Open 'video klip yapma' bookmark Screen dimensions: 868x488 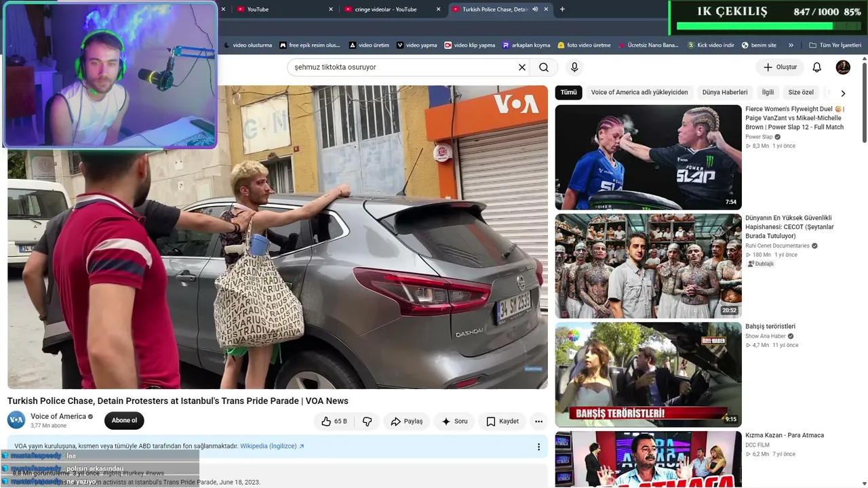[x=469, y=45]
